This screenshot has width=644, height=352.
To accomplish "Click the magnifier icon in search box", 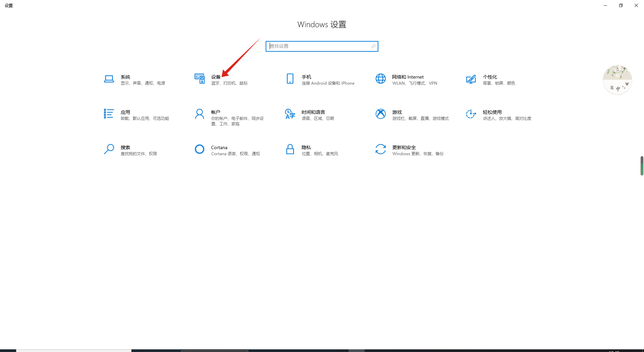I will pos(373,46).
